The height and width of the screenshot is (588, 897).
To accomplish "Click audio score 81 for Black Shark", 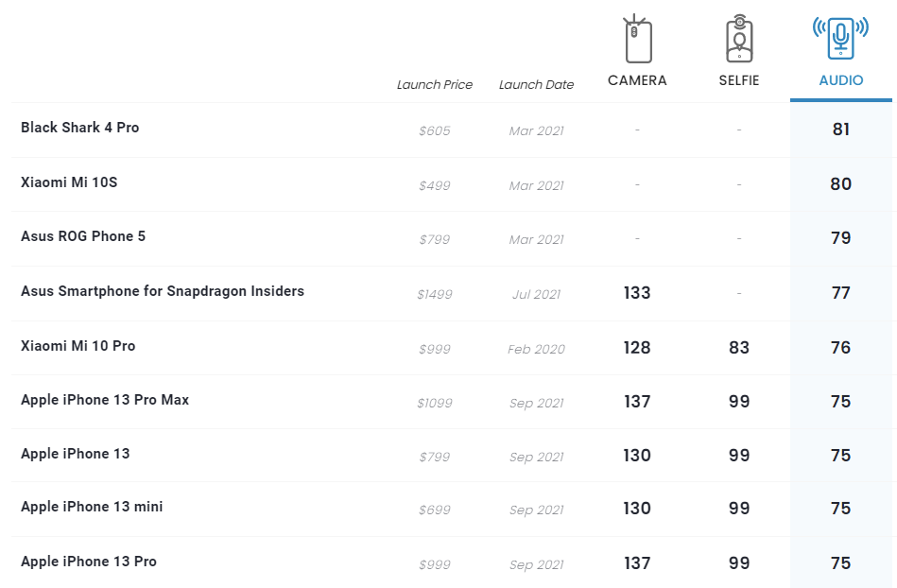I will [840, 130].
